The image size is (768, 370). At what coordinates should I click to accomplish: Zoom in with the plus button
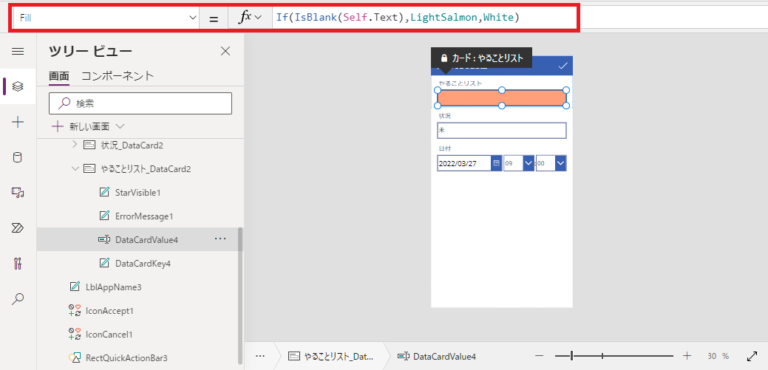pos(687,356)
